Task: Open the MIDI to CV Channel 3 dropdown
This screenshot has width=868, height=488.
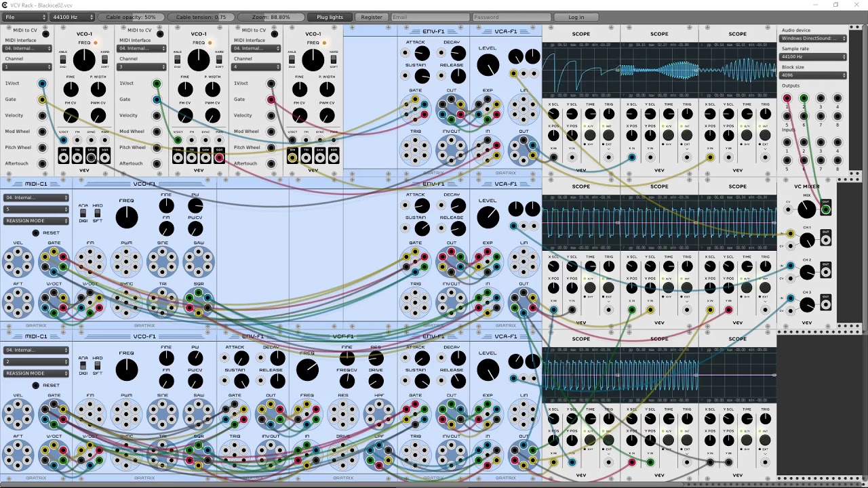Action: tap(142, 67)
